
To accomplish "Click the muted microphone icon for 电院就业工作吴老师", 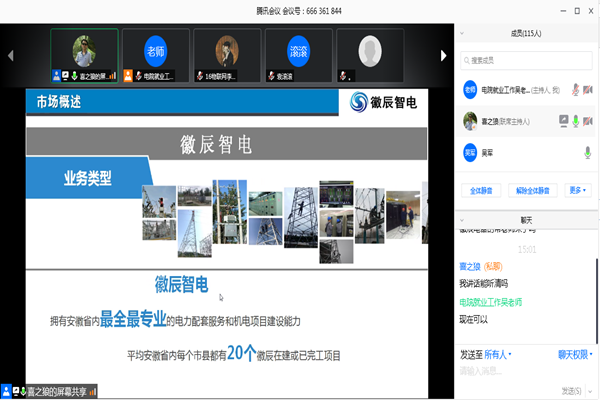I will [x=575, y=90].
